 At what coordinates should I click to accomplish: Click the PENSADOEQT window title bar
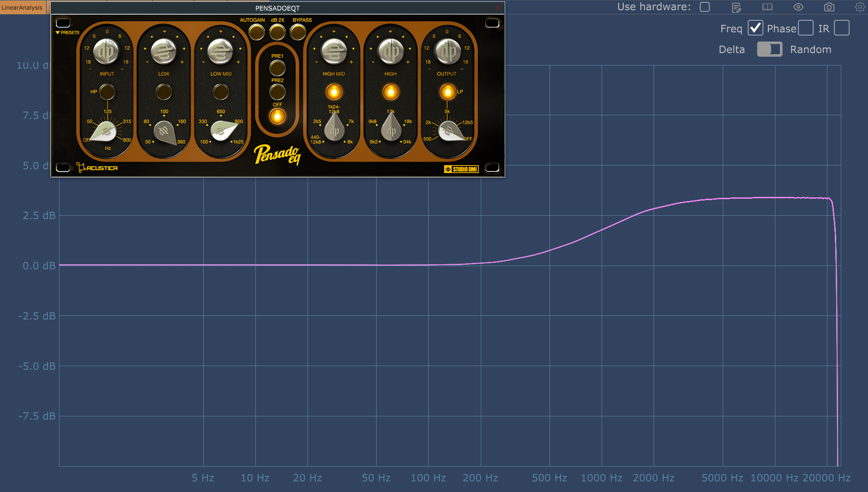[278, 8]
